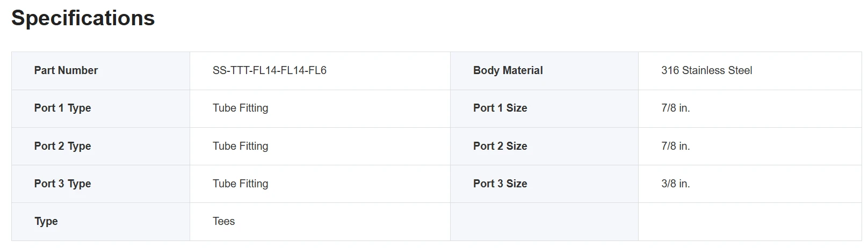Viewport: 868px width, 248px height.
Task: Click the Tees type value
Action: point(224,221)
